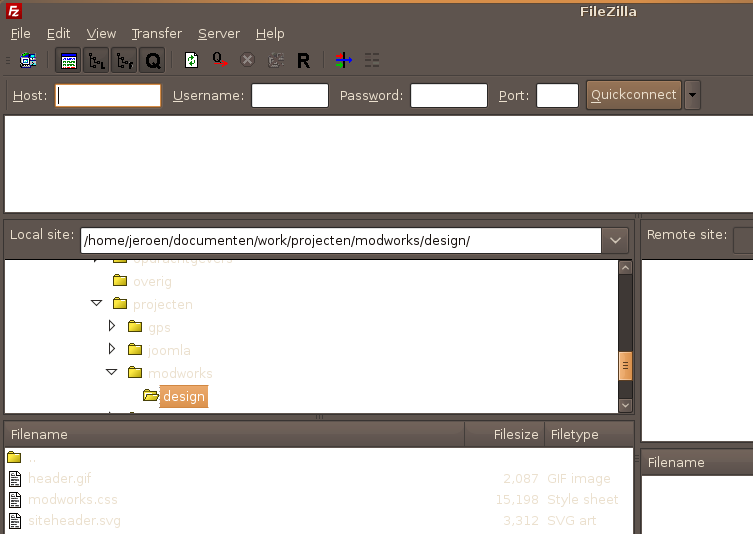This screenshot has height=534, width=753.
Task: Select the joomla folder
Action: tap(169, 351)
